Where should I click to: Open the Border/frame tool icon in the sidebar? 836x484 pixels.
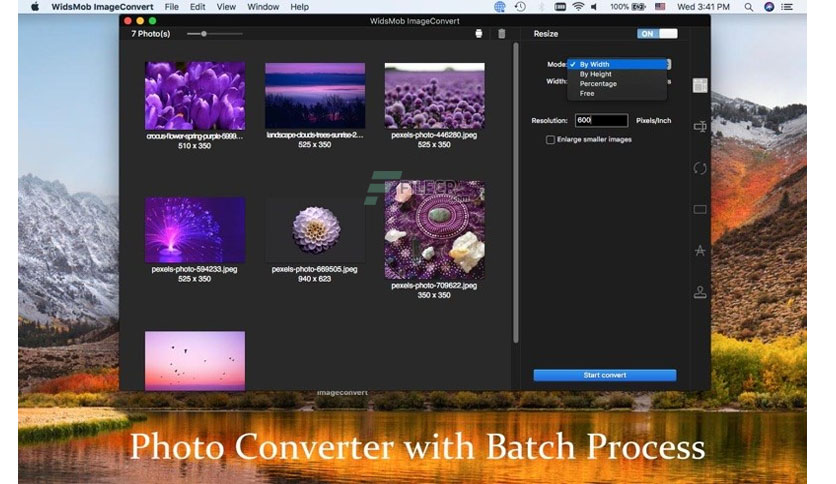pos(700,209)
